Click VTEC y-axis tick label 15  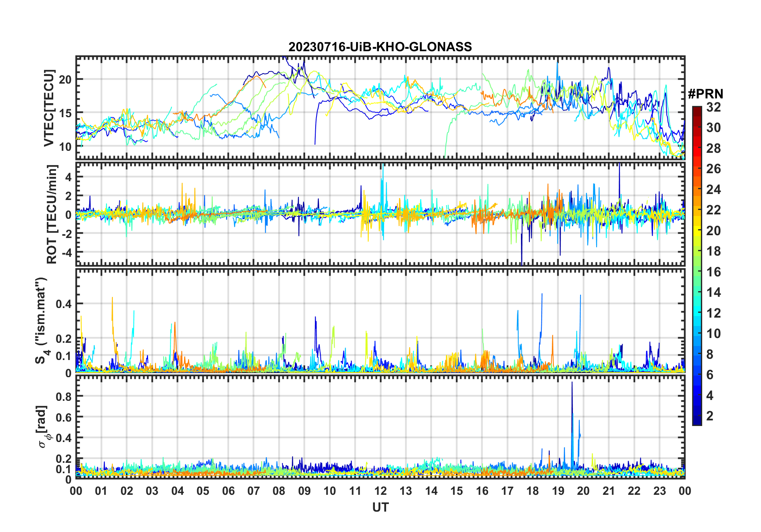click(x=65, y=113)
